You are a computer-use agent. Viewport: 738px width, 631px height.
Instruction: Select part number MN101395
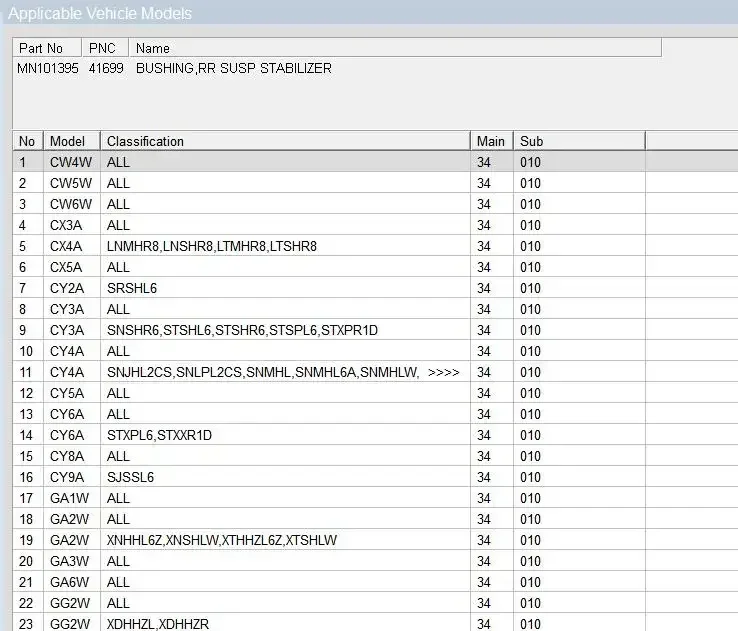[48, 68]
